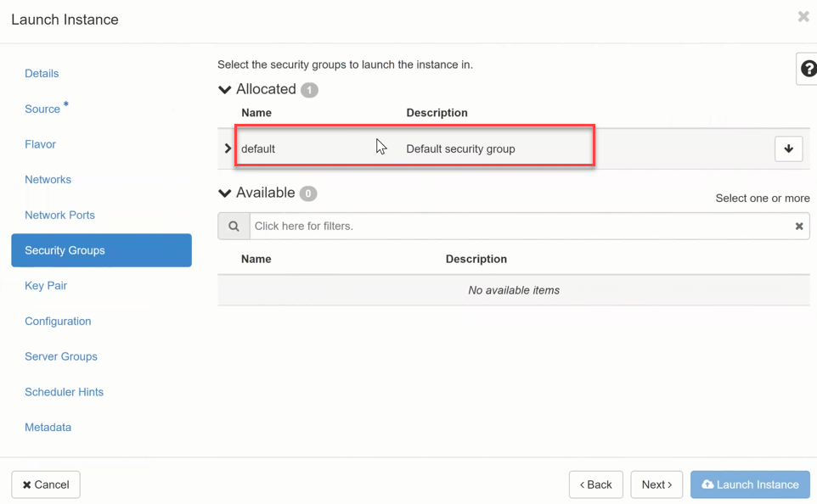This screenshot has height=504, width=817.
Task: Open the Network Ports step
Action: [59, 216]
